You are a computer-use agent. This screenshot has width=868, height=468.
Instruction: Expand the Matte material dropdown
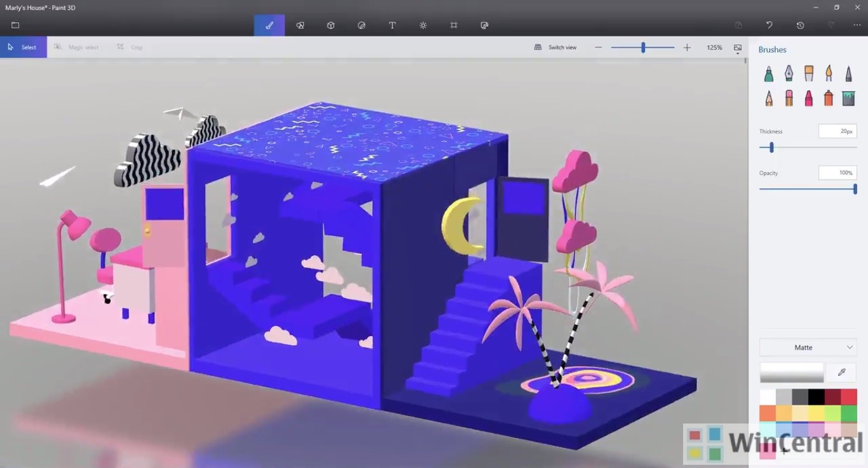click(x=808, y=347)
